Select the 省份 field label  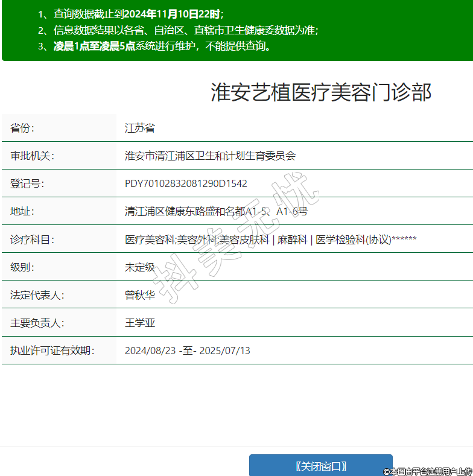point(22,128)
